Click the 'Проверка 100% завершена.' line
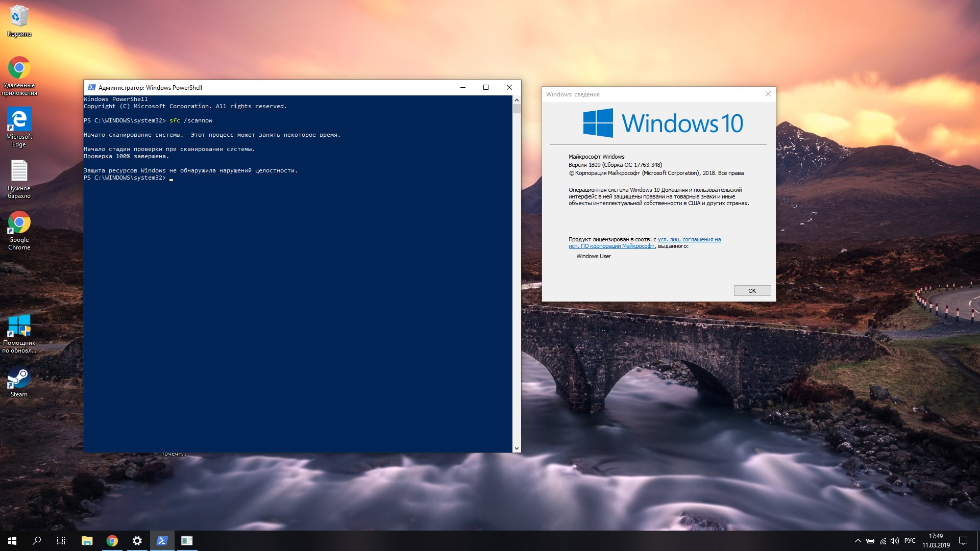This screenshot has width=980, height=551. (126, 157)
